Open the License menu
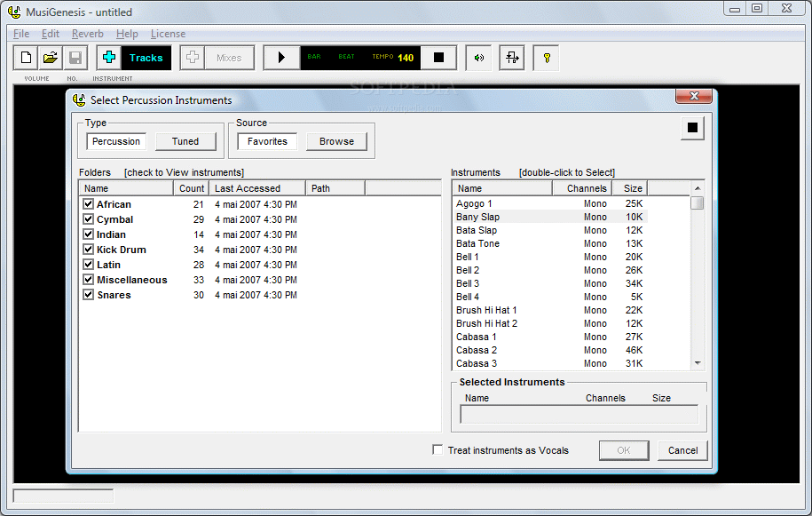The image size is (812, 516). tap(168, 34)
